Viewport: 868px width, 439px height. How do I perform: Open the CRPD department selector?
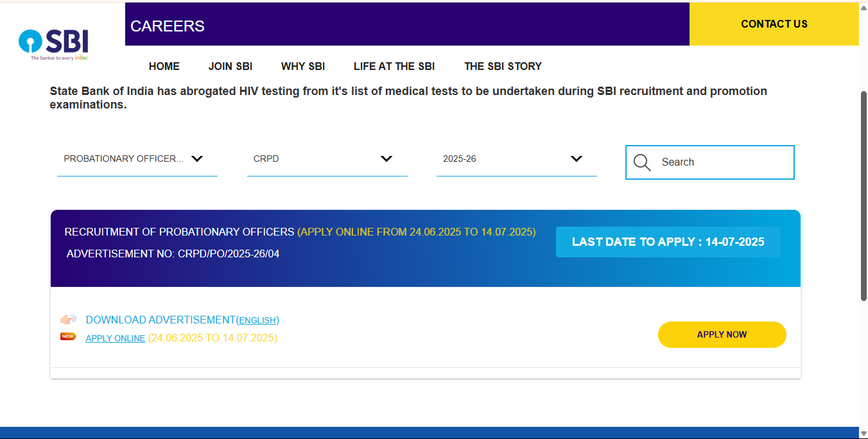click(x=327, y=159)
